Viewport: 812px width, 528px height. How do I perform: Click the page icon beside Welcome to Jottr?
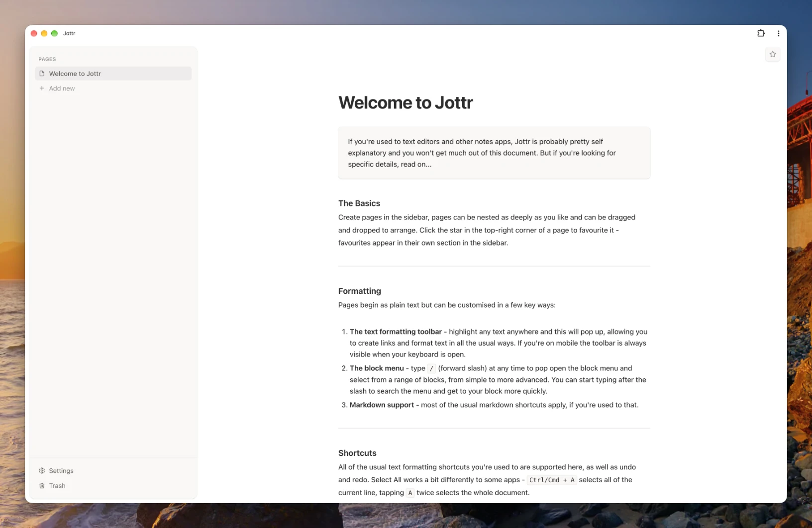click(42, 74)
